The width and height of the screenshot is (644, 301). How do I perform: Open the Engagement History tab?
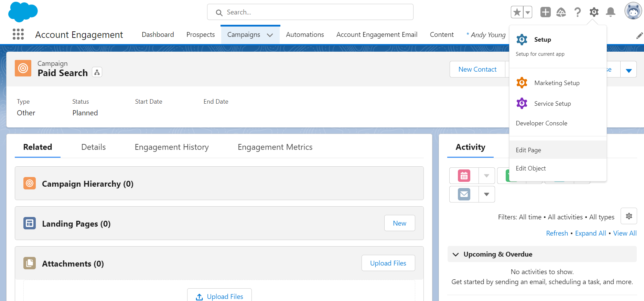click(172, 147)
